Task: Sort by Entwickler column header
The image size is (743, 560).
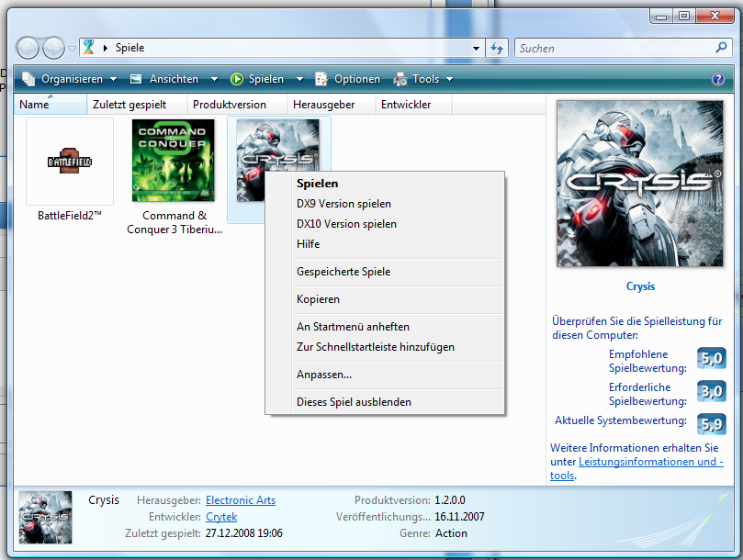Action: click(x=413, y=105)
